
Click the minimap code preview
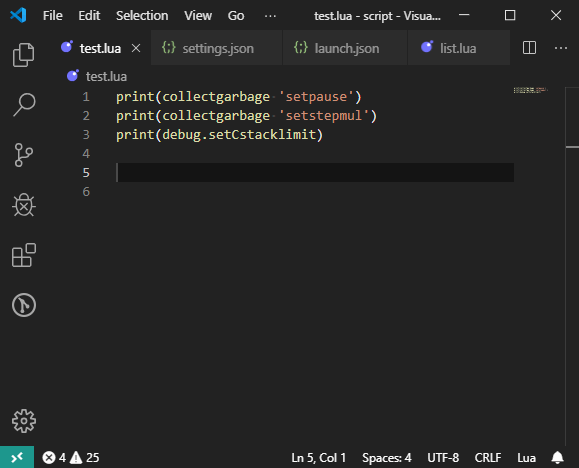(530, 90)
